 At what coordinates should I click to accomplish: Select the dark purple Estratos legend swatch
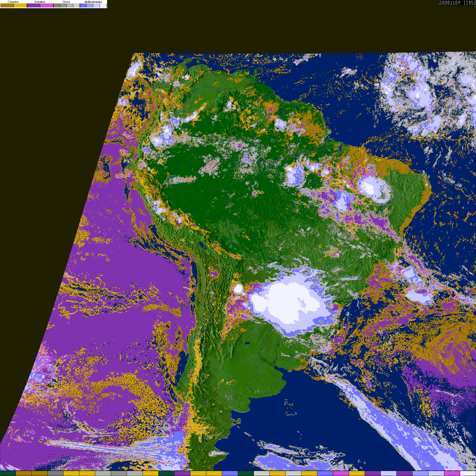(34, 5)
